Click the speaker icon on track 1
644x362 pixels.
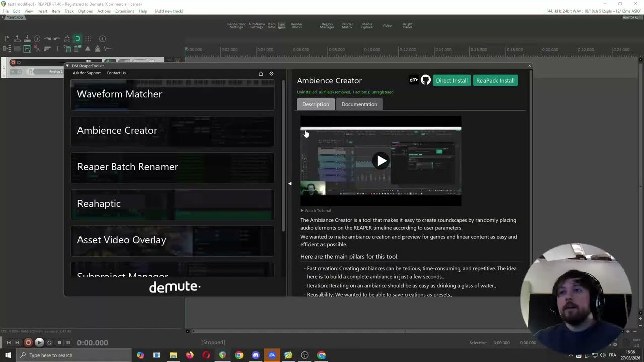[x=19, y=63]
